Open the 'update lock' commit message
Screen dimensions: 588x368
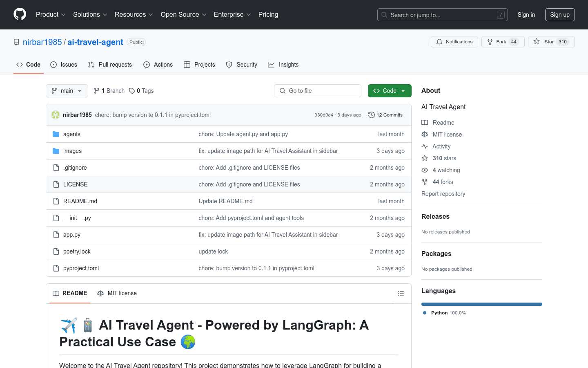(213, 251)
